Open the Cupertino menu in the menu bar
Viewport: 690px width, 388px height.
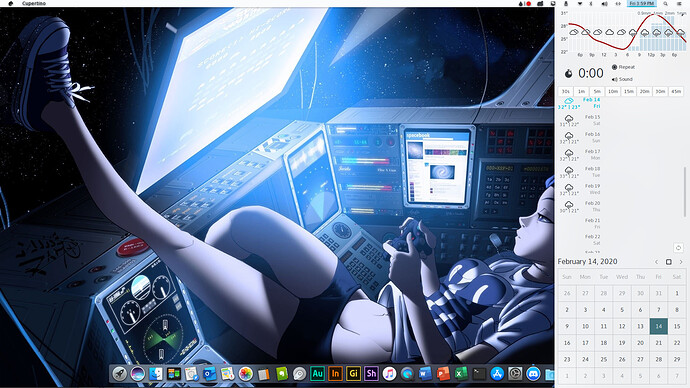click(x=34, y=4)
